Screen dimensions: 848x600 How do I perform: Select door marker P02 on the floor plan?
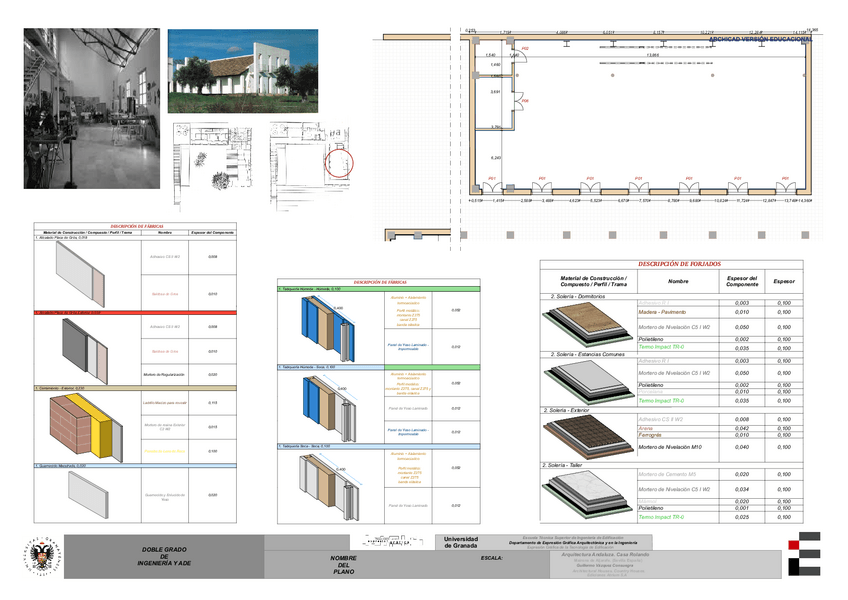[525, 48]
